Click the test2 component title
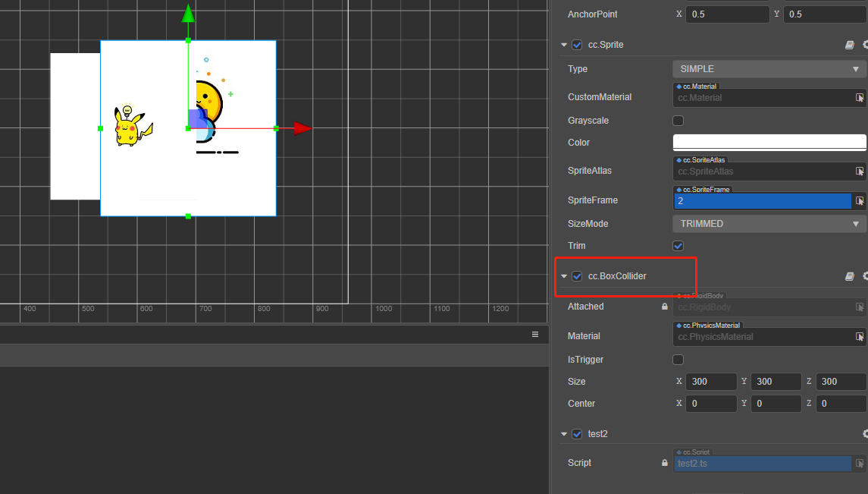The height and width of the screenshot is (494, 868). pos(598,434)
